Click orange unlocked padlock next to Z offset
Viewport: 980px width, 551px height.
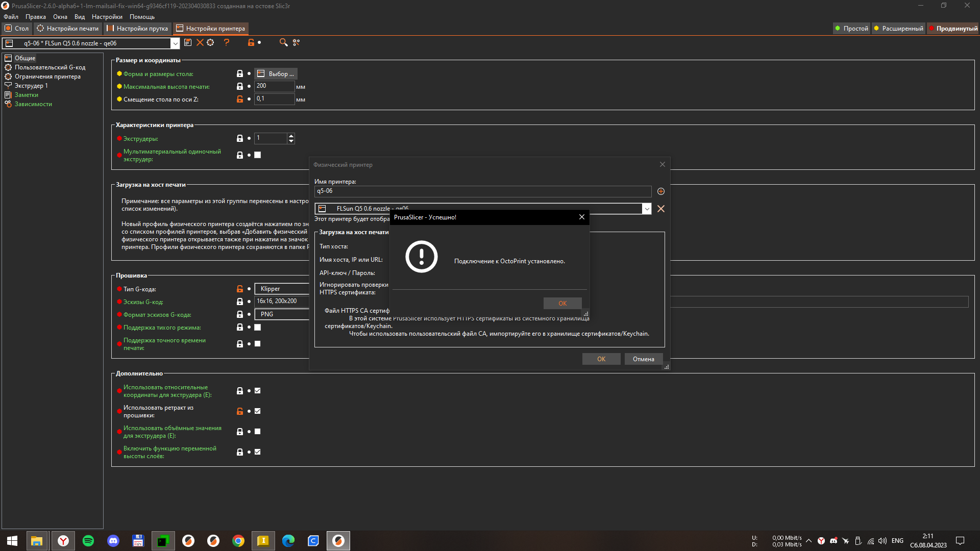[240, 99]
